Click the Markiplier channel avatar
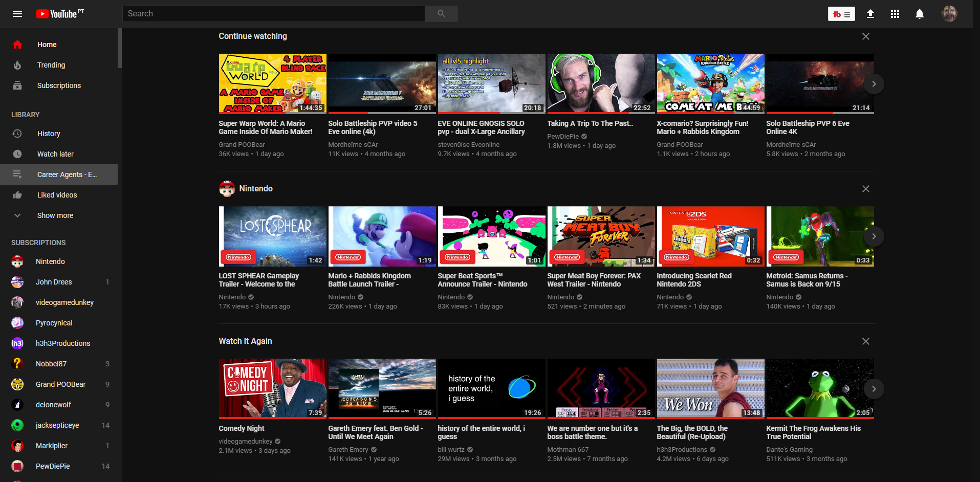 click(17, 446)
